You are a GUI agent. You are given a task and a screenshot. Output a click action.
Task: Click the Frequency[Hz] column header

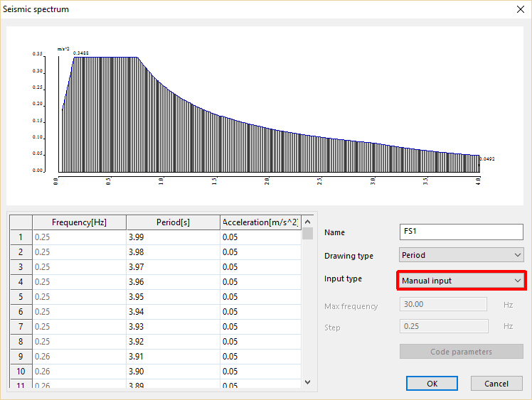pos(79,222)
